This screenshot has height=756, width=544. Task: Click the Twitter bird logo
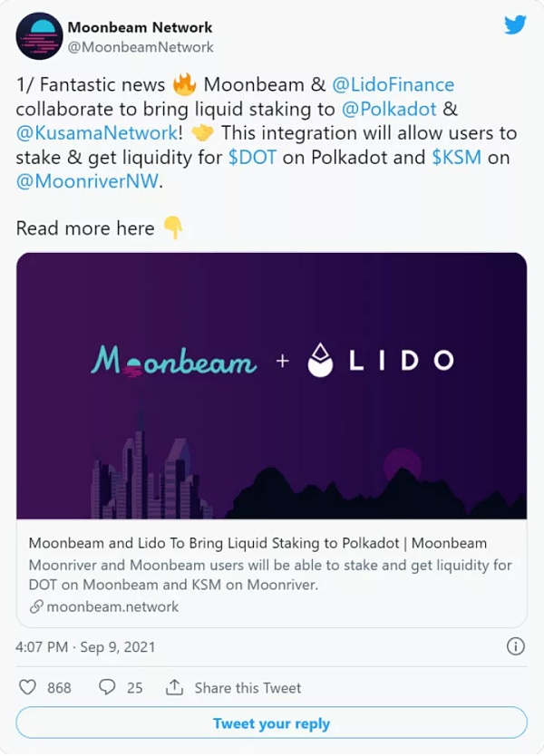pyautogui.click(x=515, y=25)
